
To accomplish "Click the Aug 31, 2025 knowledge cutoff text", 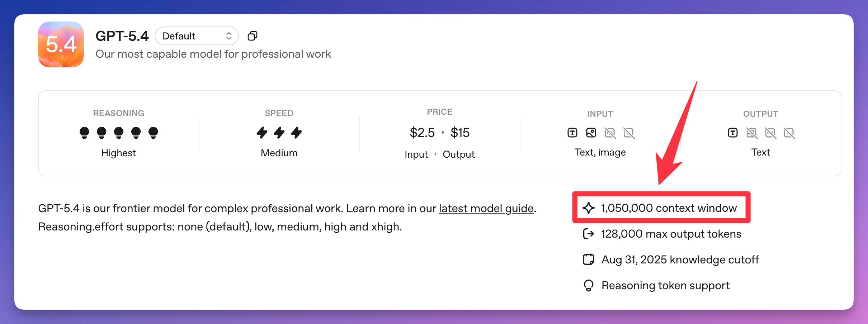I will (x=680, y=259).
